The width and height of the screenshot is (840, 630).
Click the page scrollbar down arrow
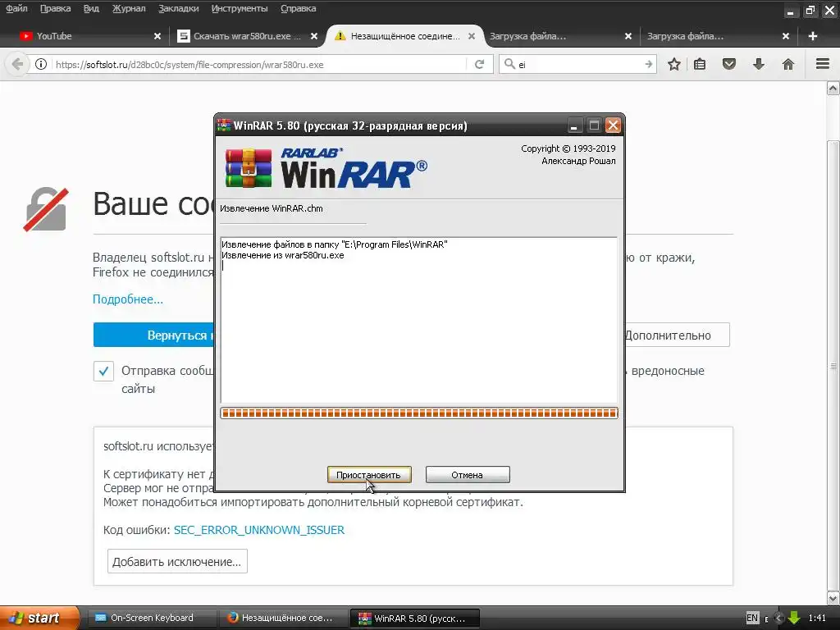pyautogui.click(x=833, y=598)
